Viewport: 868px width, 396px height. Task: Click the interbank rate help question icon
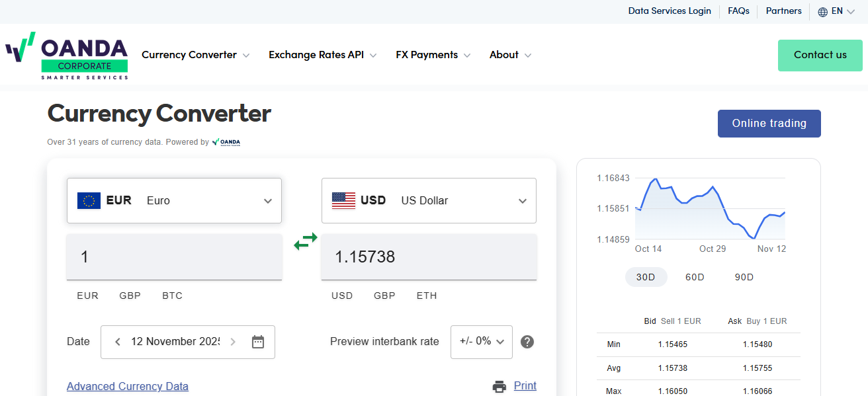click(527, 342)
